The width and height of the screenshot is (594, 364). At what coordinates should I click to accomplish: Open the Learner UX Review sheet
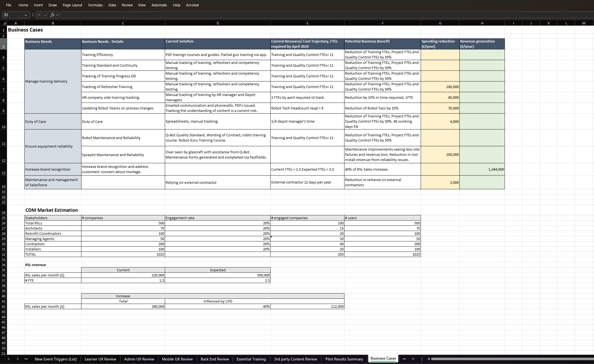tap(100, 359)
